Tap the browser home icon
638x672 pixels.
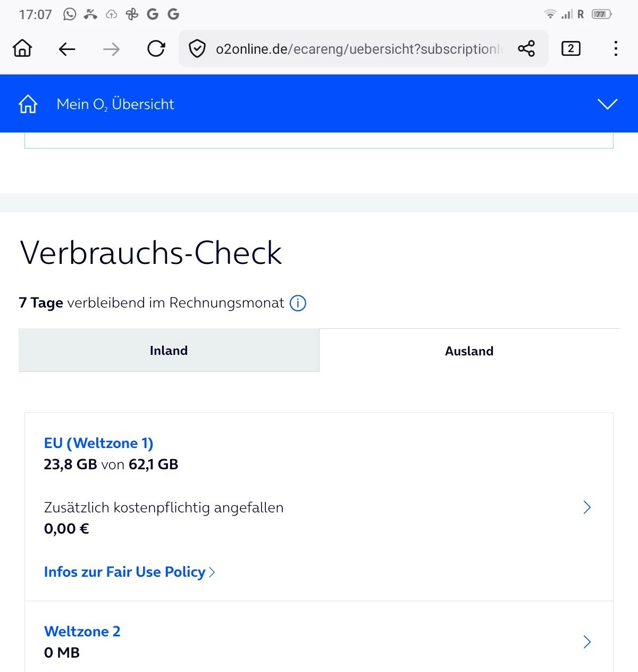(x=22, y=49)
